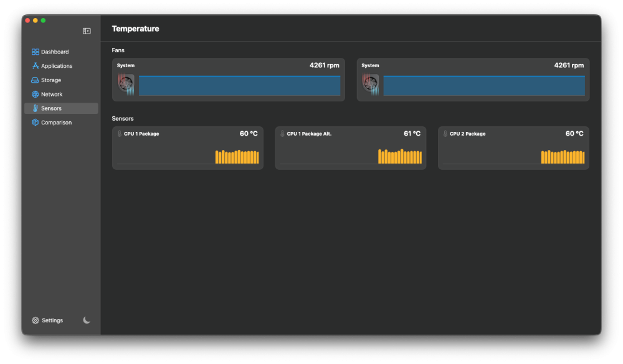Click the left fan speed bar
The height and width of the screenshot is (364, 623).
tap(239, 85)
